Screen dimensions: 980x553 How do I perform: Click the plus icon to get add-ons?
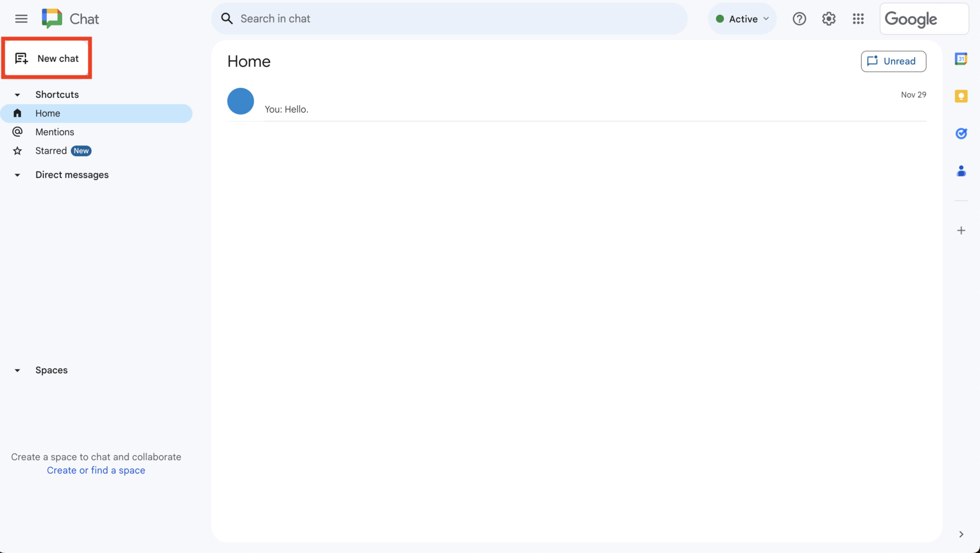point(962,230)
